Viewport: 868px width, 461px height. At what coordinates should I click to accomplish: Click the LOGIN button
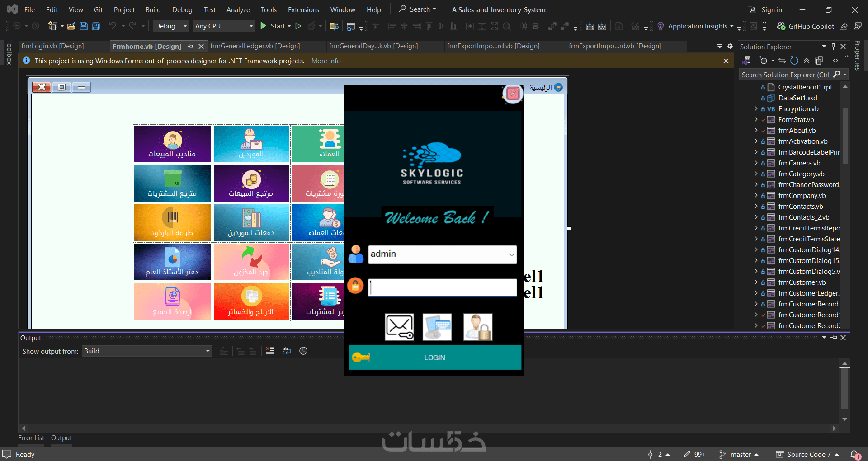coord(435,358)
